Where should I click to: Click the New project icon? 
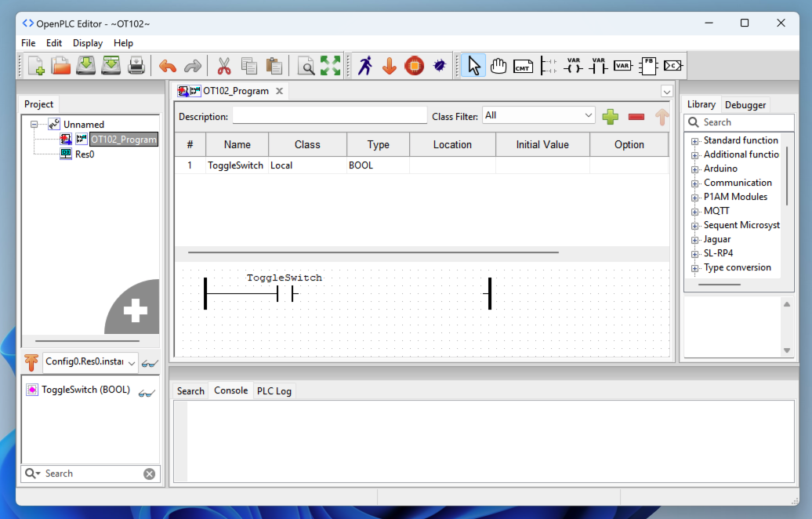point(36,66)
